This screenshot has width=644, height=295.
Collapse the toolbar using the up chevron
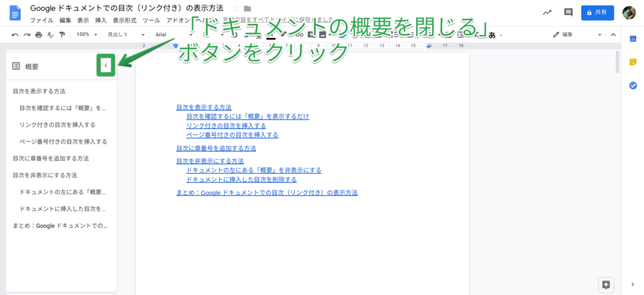click(613, 35)
